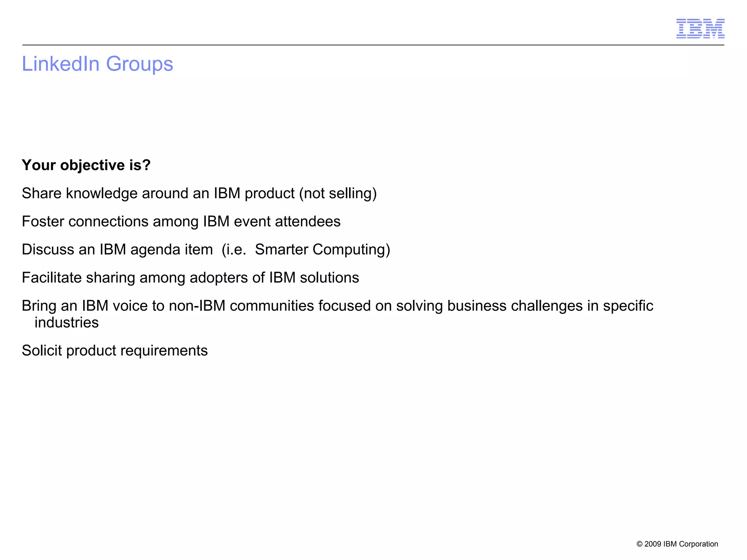The width and height of the screenshot is (747, 560).
Task: Click the words 'IBM solutions'
Action: click(314, 278)
